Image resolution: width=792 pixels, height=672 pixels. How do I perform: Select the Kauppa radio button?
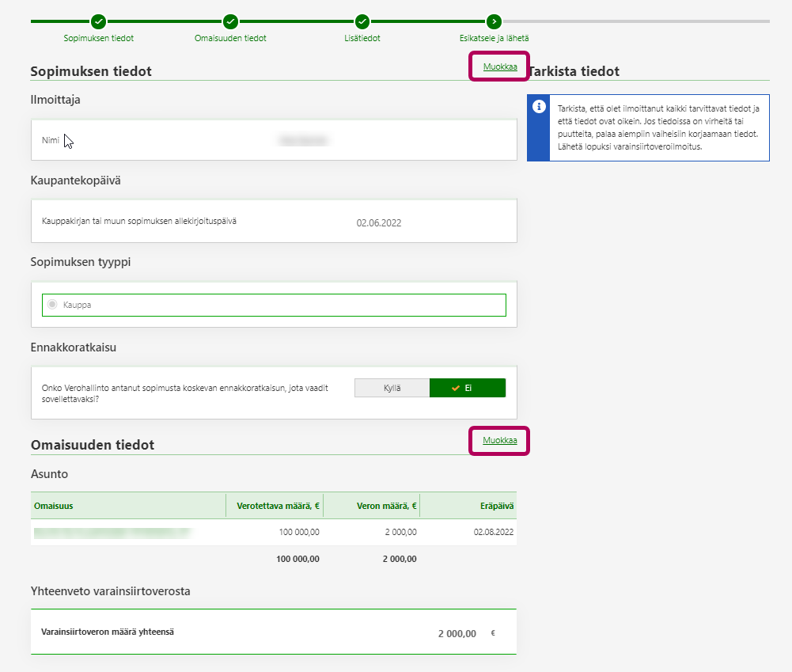click(53, 305)
